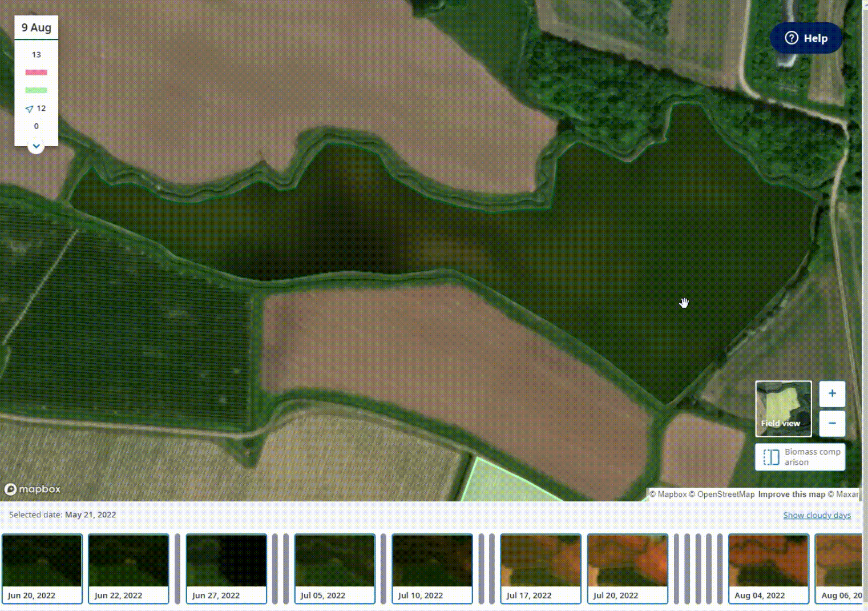Image resolution: width=868 pixels, height=611 pixels.
Task: Open the © OpenStreetMap attribution link
Action: coord(721,495)
